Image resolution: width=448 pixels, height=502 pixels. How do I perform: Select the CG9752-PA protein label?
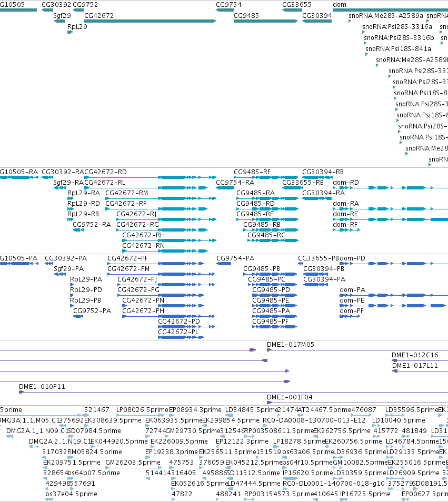92,311
